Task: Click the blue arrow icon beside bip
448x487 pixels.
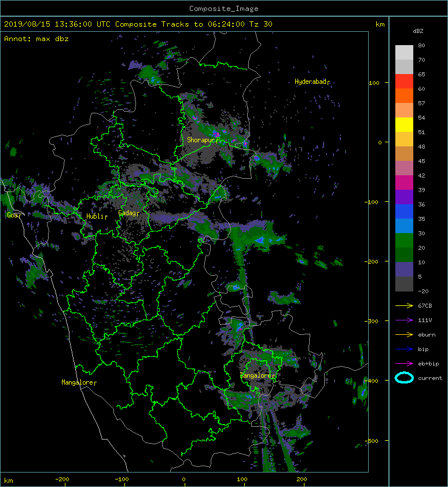Action: pos(404,349)
